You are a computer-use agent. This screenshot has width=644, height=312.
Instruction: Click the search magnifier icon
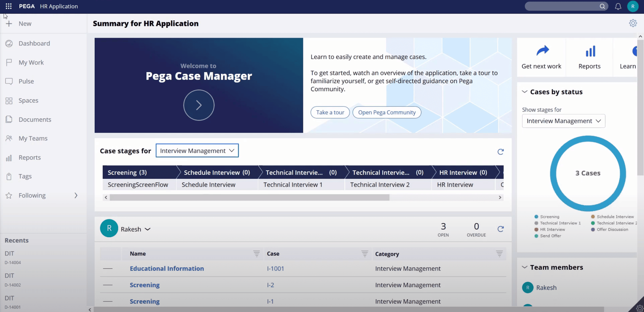click(x=602, y=6)
